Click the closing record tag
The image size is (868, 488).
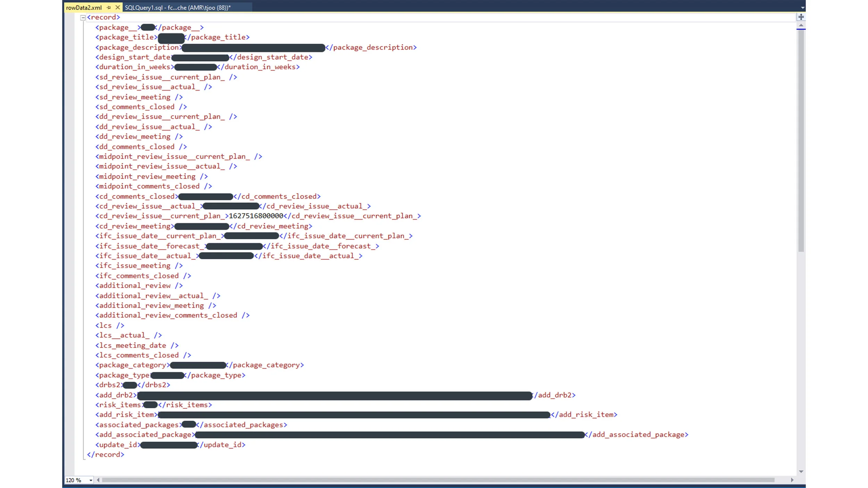pyautogui.click(x=106, y=454)
